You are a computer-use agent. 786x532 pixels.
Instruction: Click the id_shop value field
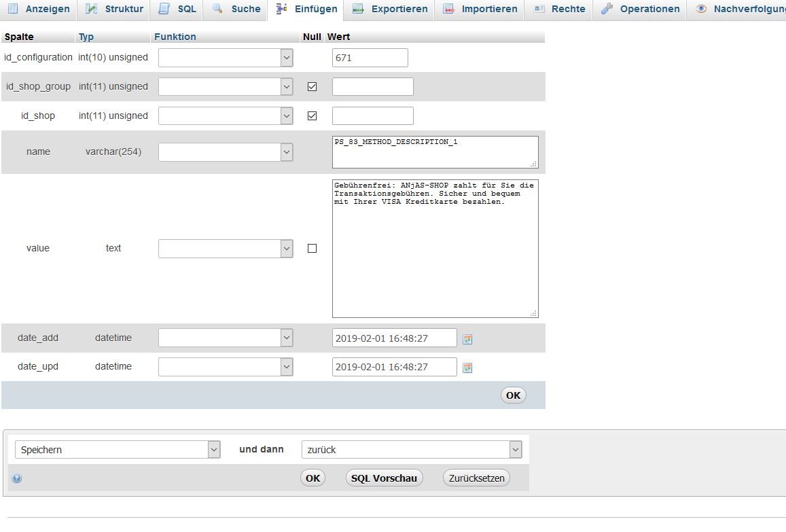(373, 116)
